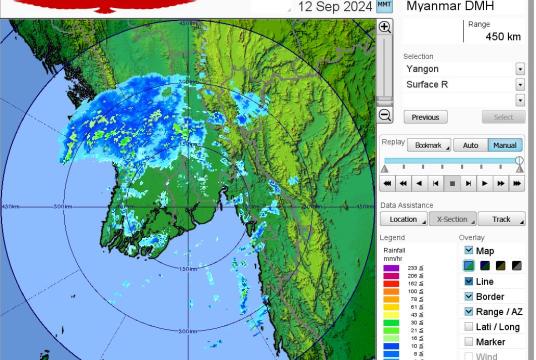
Task: Click the left replay range marker triangle
Action: (x=385, y=169)
